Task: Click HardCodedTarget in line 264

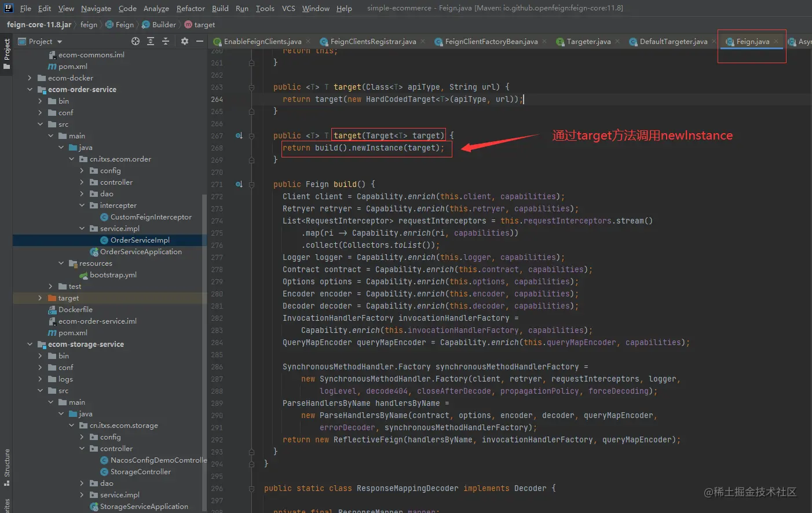Action: coord(401,100)
